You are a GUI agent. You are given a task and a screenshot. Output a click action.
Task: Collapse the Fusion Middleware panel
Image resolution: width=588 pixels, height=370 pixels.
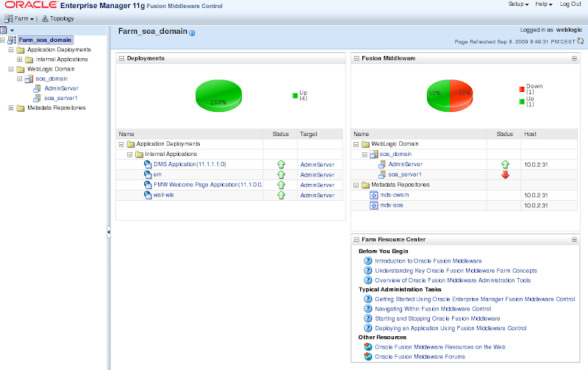[x=357, y=57]
